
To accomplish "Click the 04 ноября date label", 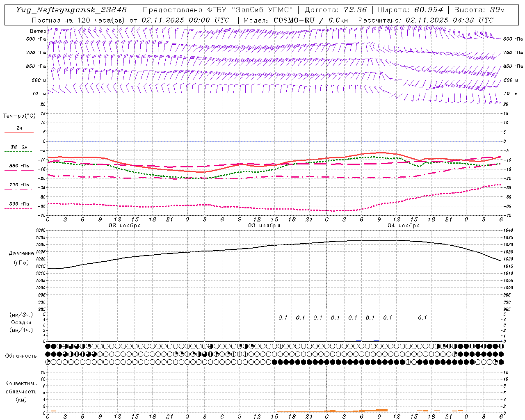I will coord(404,226).
